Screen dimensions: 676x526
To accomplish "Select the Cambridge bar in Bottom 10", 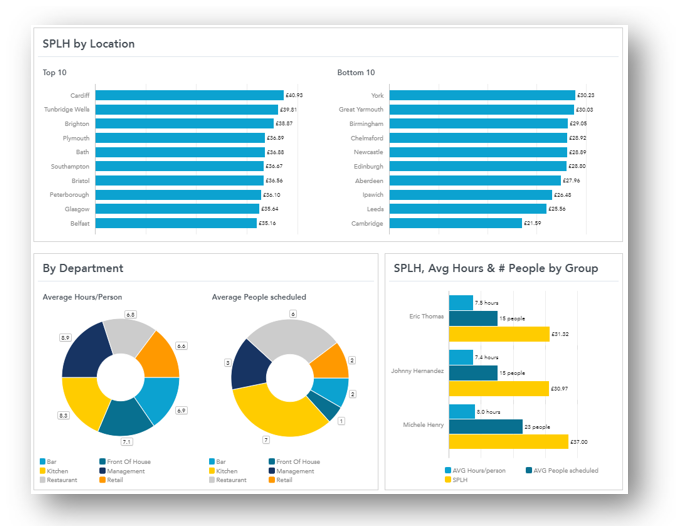I will pos(456,223).
